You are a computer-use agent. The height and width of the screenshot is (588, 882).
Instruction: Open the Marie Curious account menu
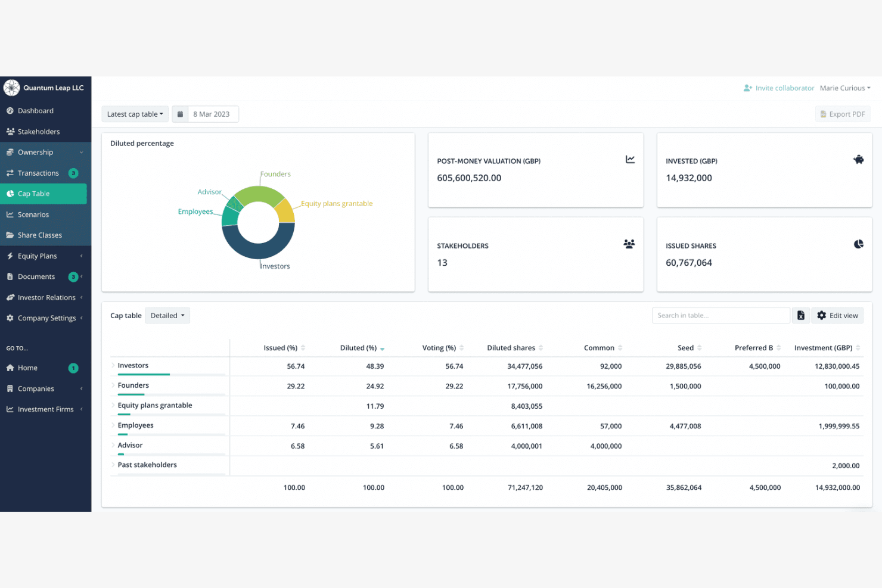point(844,88)
